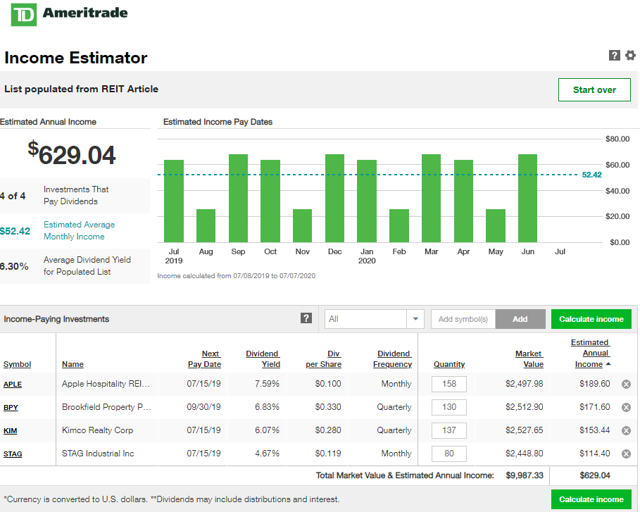
Task: Click the Jun chart bar
Action: tap(528, 198)
